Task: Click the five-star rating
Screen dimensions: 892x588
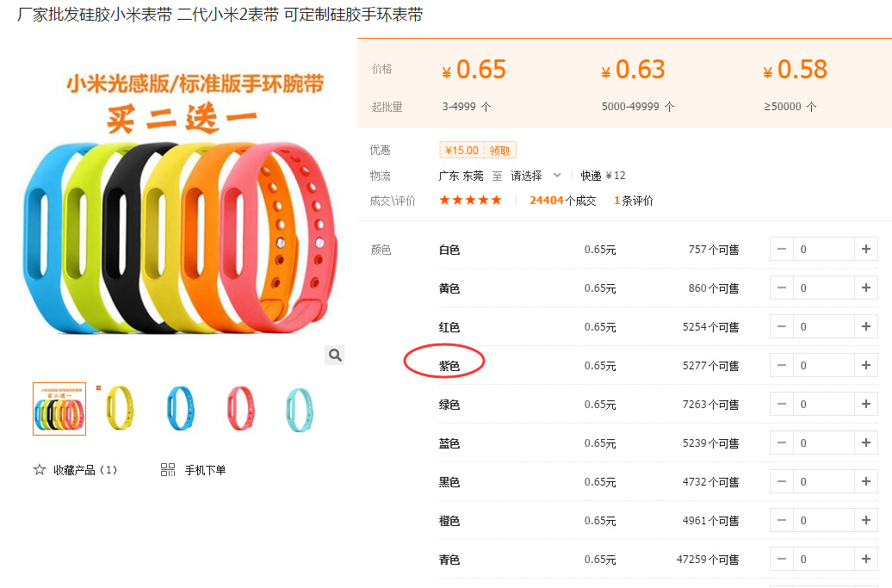Action: pos(470,201)
